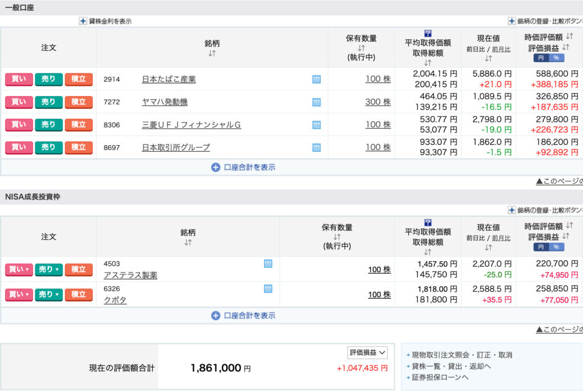Open calendar icon for 日本たばこ産業
The width and height of the screenshot is (583, 392).
pos(317,79)
